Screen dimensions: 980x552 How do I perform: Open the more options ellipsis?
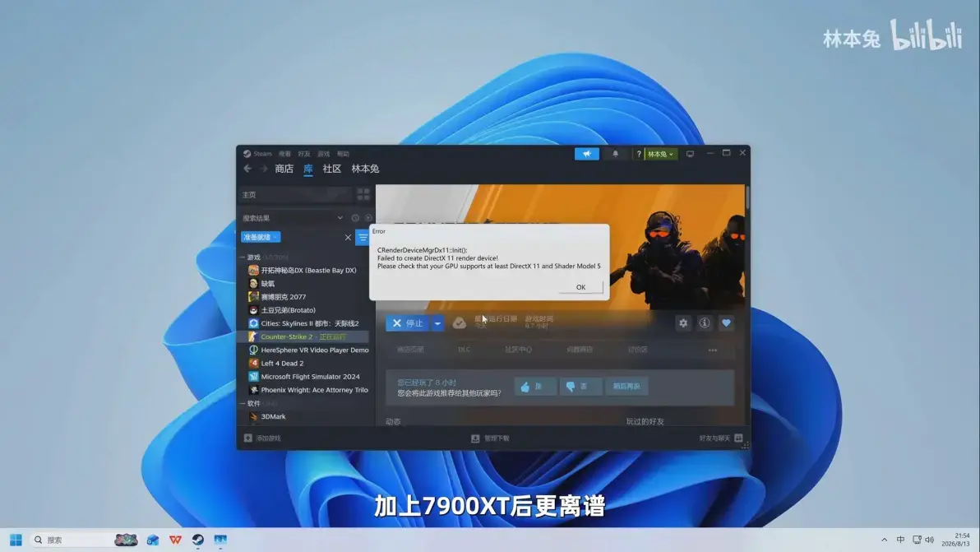pyautogui.click(x=713, y=350)
